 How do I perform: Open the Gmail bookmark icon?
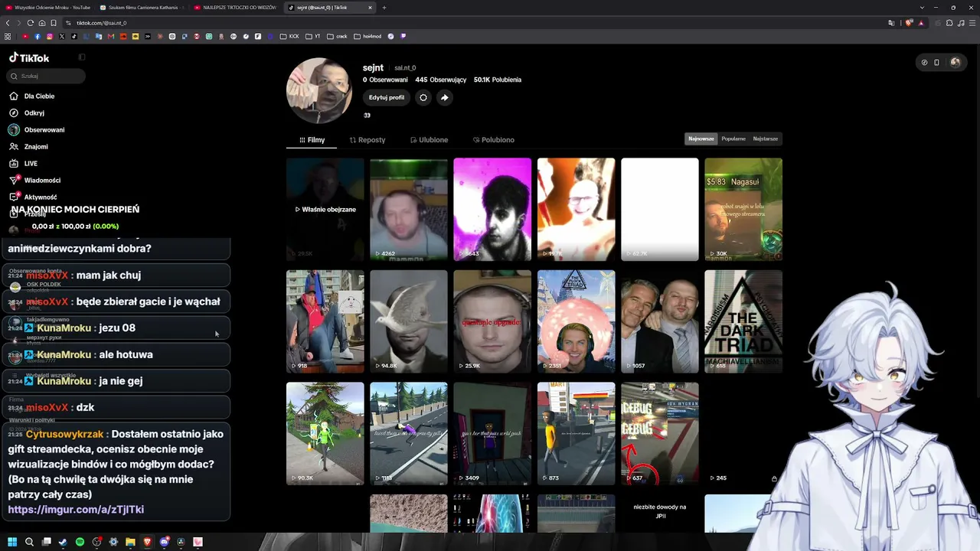click(111, 36)
